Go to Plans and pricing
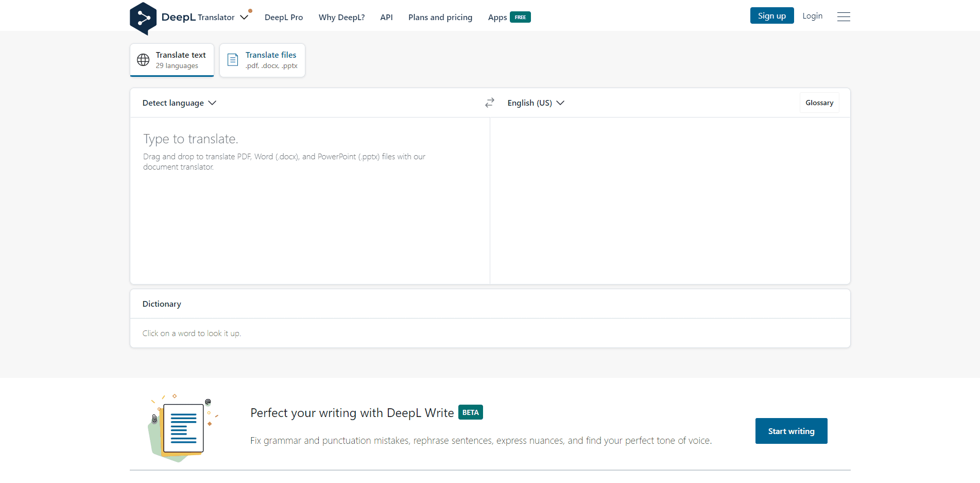The image size is (980, 483). pyautogui.click(x=440, y=18)
